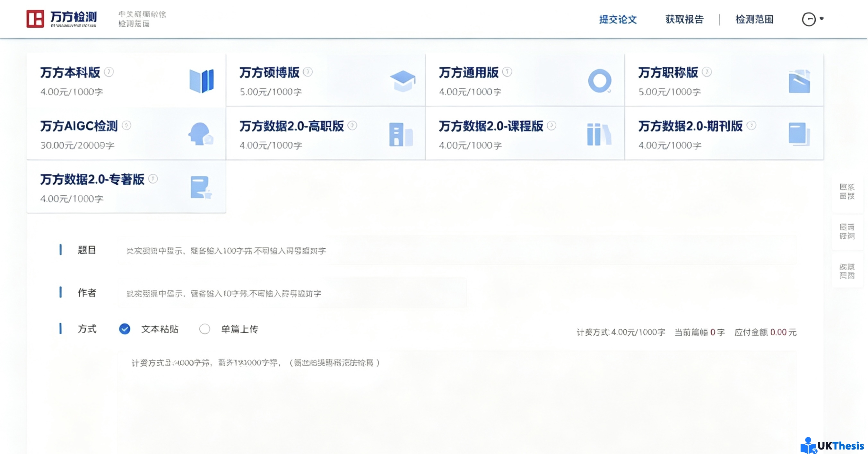This screenshot has height=454, width=868.
Task: Show help info next to 万方数据2.0-专著版
Action: tap(153, 179)
